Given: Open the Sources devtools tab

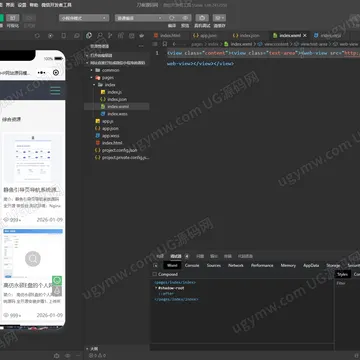Looking at the screenshot, I should click(214, 265).
